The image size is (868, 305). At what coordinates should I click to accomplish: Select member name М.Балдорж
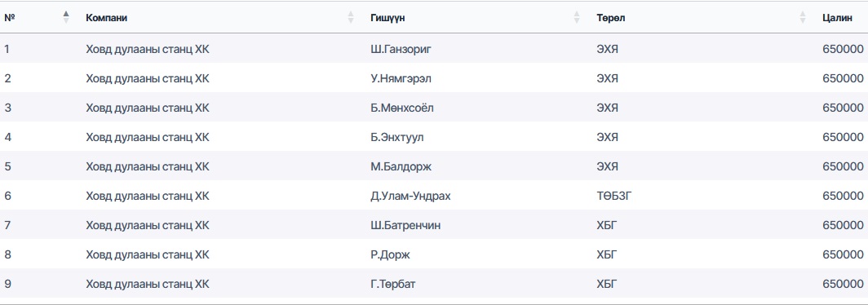(x=401, y=166)
